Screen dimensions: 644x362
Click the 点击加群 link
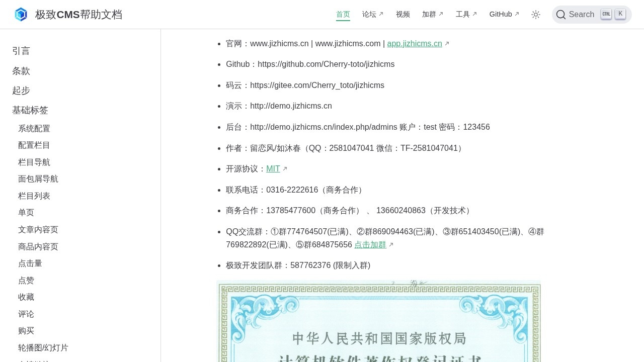(x=370, y=245)
